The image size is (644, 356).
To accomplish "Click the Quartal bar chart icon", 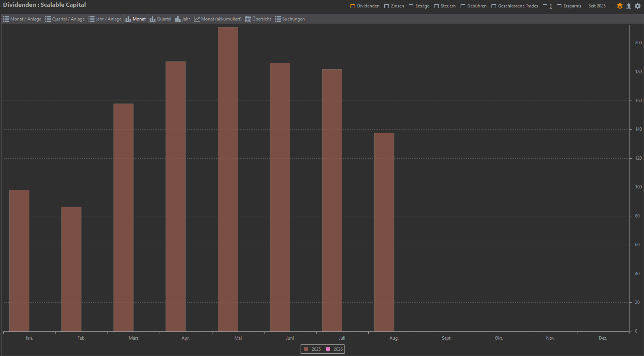I will (153, 19).
